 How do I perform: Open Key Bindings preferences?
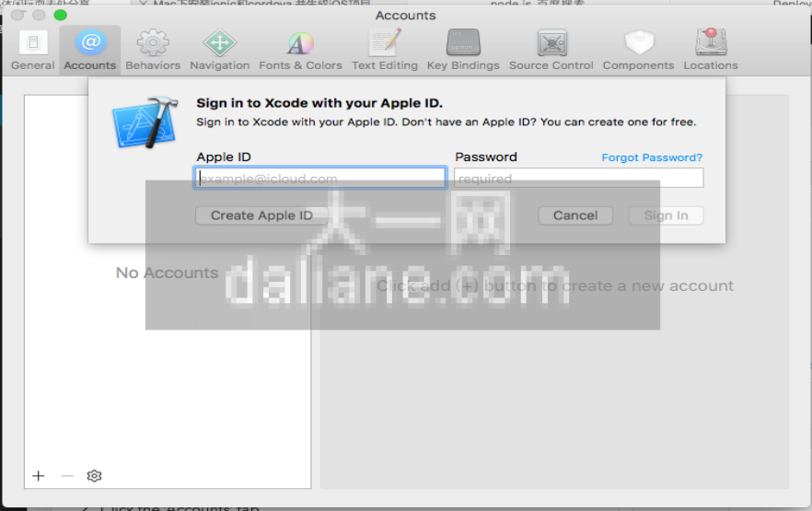click(x=463, y=50)
